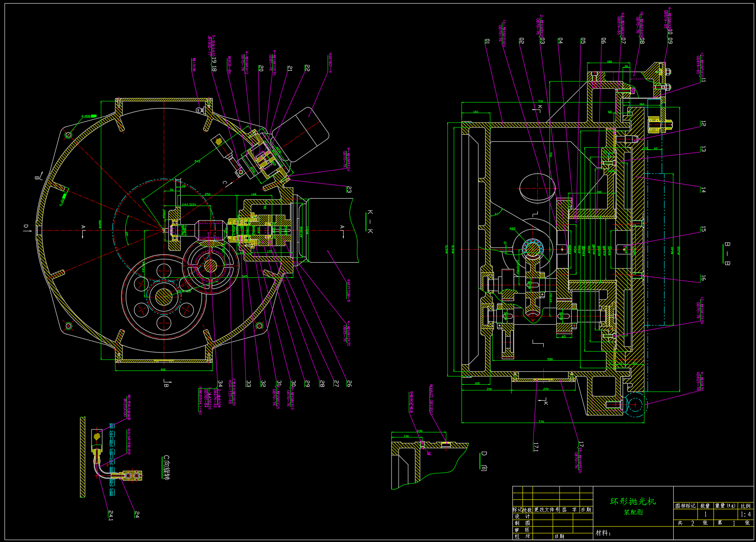Select part balloon number 33
This screenshot has height=542, width=756.
(249, 383)
